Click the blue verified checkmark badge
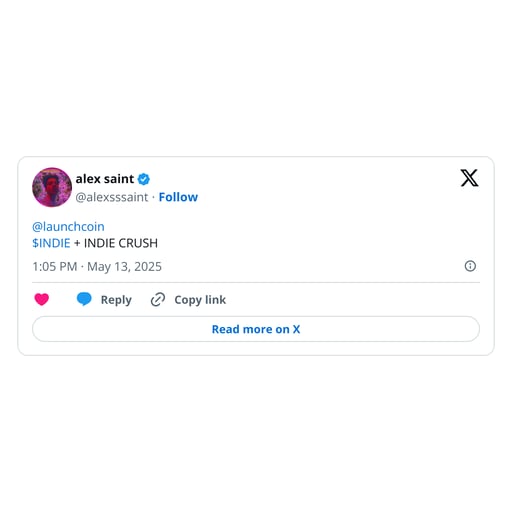Viewport: 512px width, 512px height. (144, 179)
